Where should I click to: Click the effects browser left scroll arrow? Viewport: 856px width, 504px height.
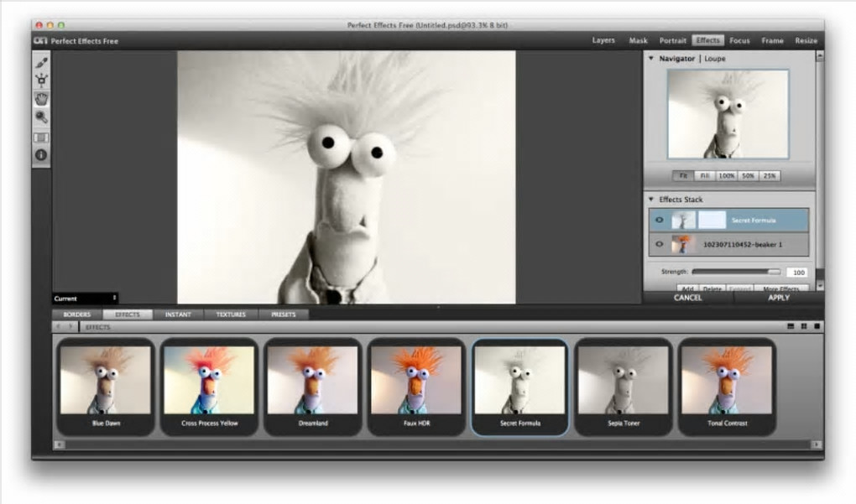point(59,444)
